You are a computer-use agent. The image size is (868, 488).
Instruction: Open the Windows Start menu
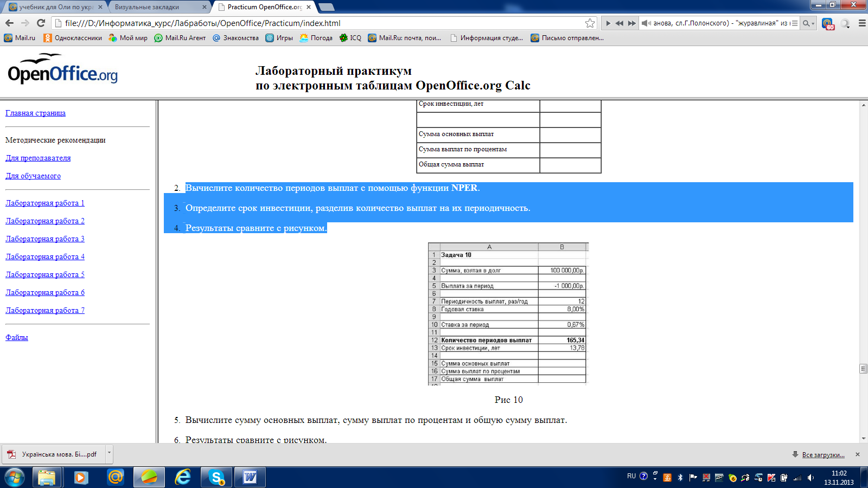15,477
